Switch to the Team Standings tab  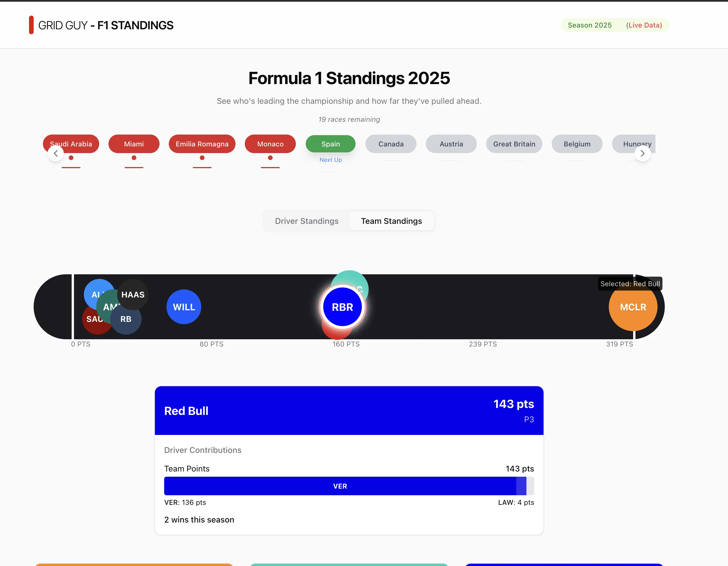pos(391,221)
